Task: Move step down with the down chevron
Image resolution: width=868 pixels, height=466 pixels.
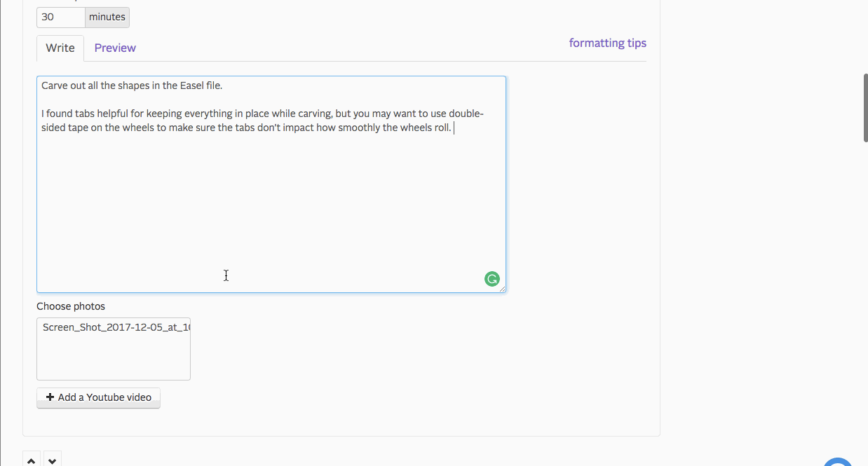Action: click(53, 460)
